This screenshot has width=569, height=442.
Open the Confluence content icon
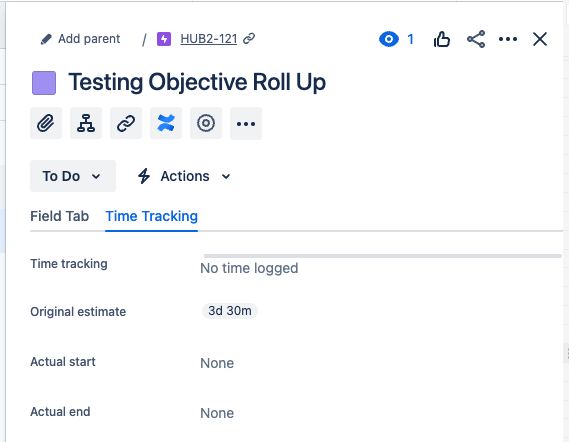166,123
